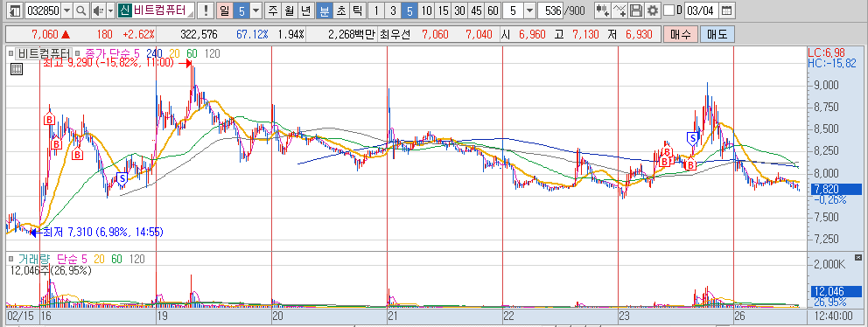Screen dimensions: 868x327
Task: Click the 매수 buy button
Action: 680,34
